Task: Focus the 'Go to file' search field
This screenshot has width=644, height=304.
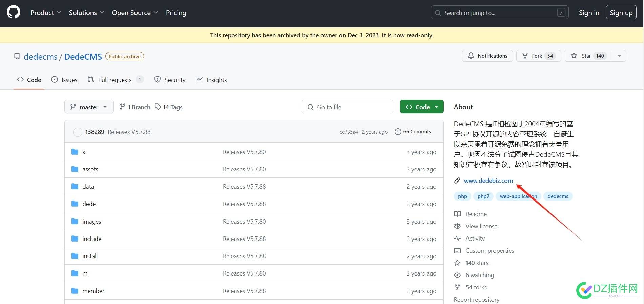Action: click(347, 107)
